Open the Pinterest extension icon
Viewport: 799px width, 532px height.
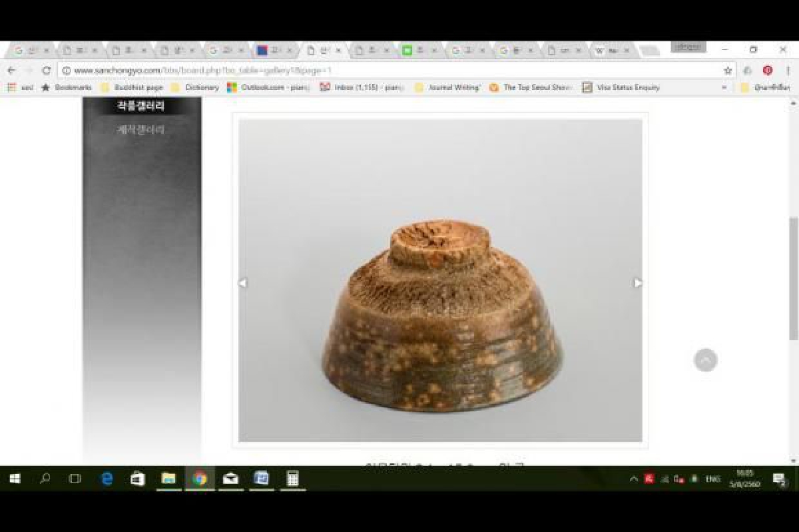(768, 71)
